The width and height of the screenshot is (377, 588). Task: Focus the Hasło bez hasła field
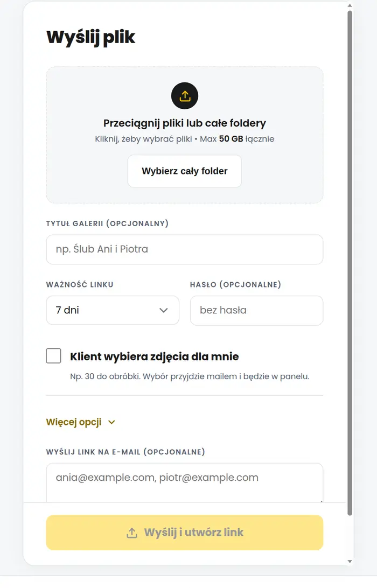coord(256,311)
